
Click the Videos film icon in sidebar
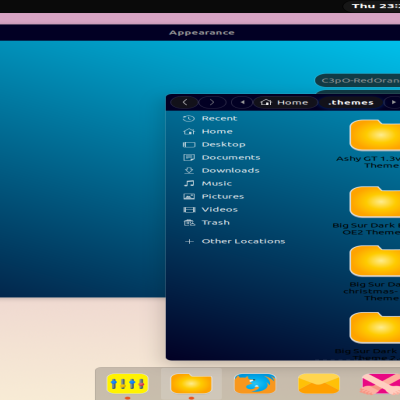[189, 209]
